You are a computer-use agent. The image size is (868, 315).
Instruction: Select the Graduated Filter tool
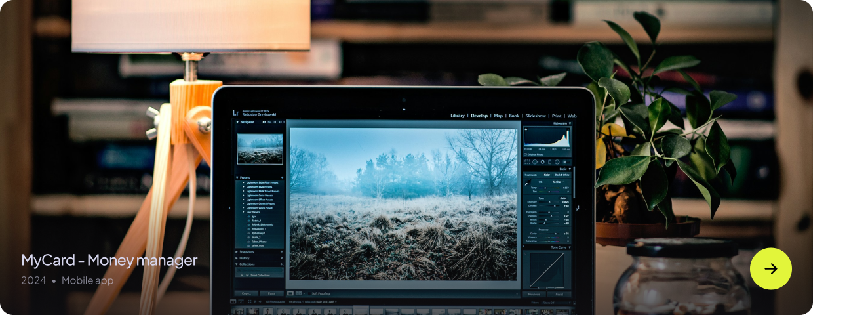(x=549, y=162)
